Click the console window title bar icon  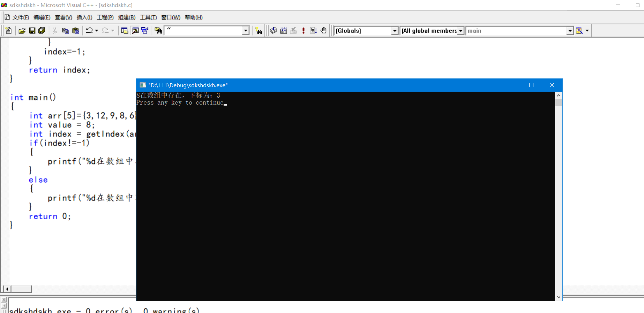click(143, 85)
